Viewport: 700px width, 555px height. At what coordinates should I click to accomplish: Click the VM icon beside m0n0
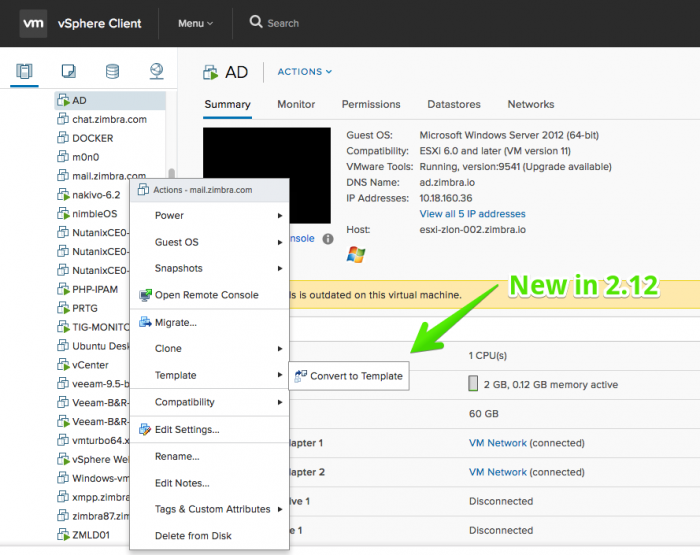[63, 157]
